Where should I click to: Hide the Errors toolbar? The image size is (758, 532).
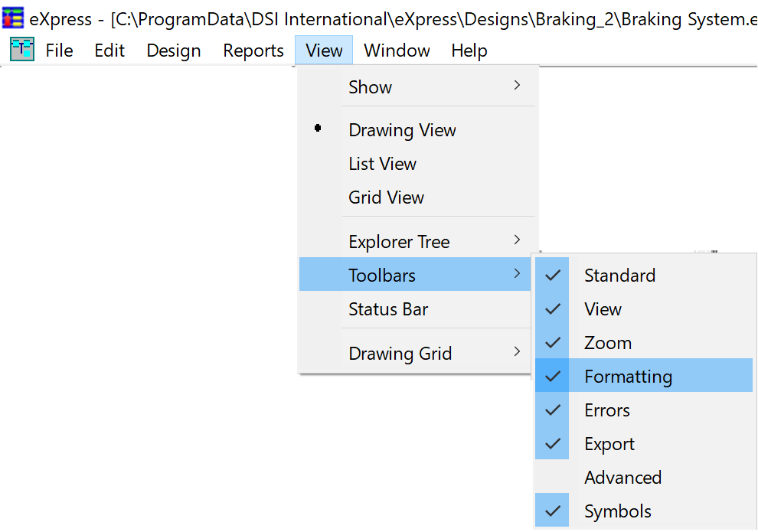pos(643,410)
